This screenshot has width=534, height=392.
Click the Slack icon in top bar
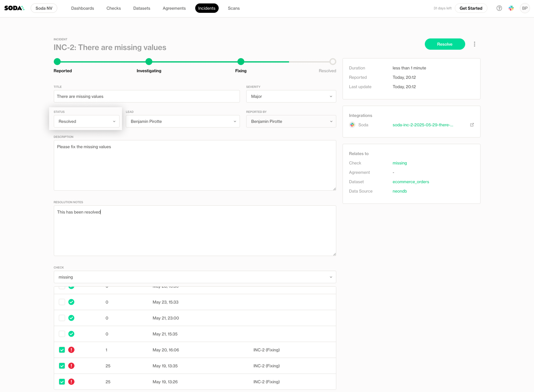tap(511, 8)
